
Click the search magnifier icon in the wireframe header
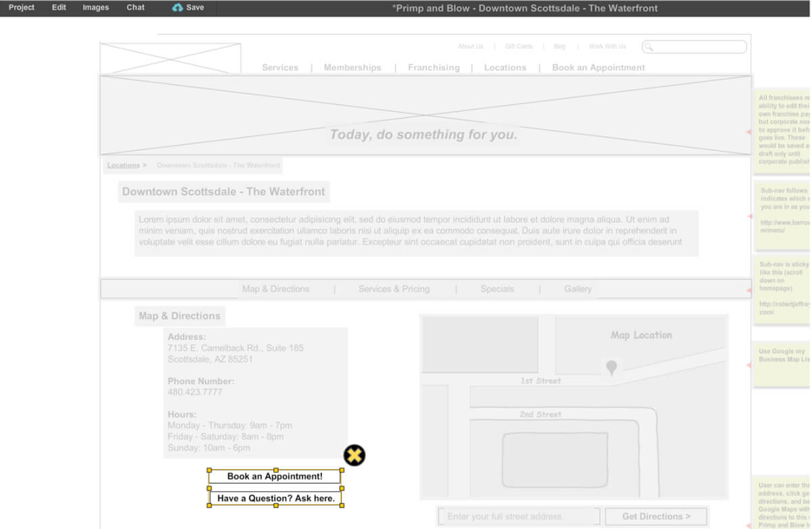point(650,46)
